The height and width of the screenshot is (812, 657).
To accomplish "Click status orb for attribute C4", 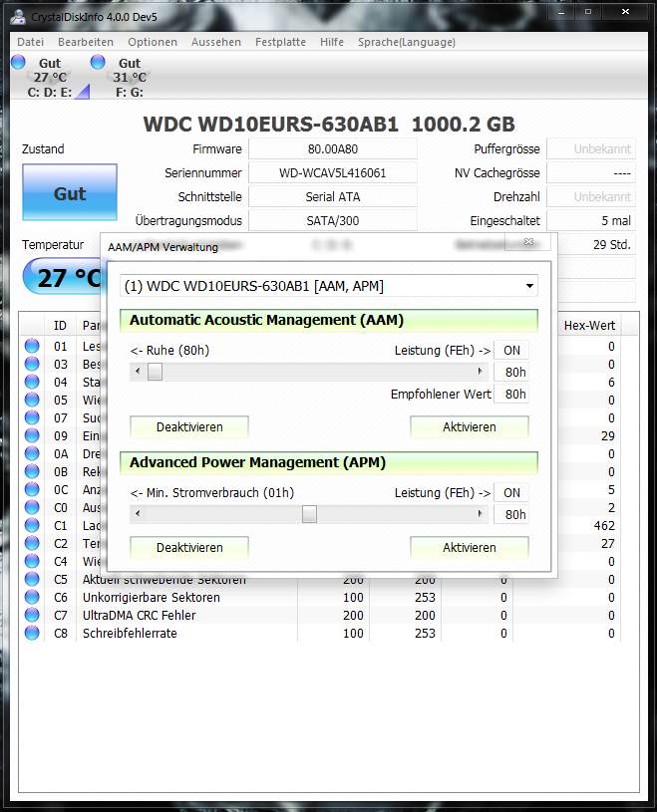I will (32, 561).
